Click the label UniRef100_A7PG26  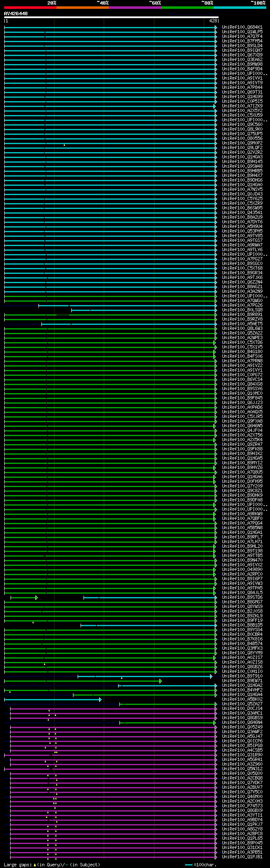242,305
